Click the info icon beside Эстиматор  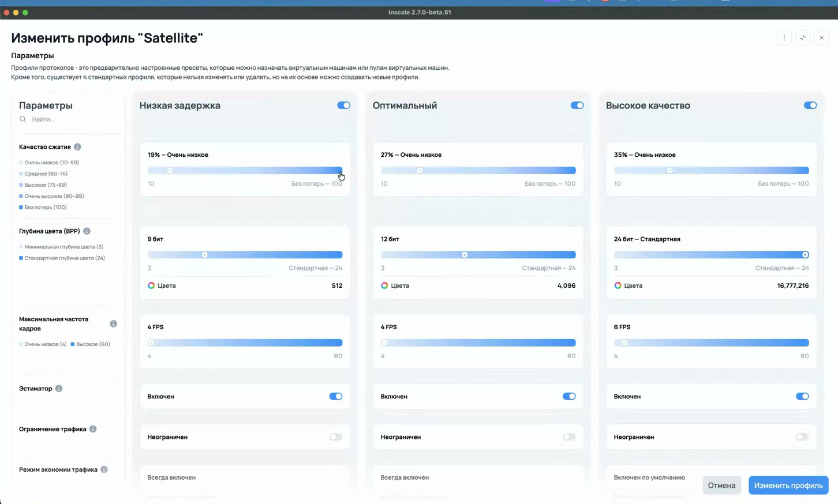[59, 389]
